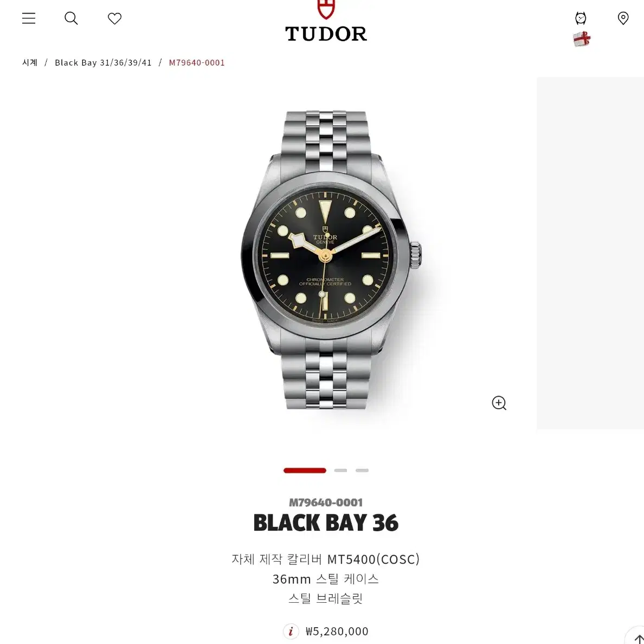Open the hamburger navigation menu

tap(29, 18)
